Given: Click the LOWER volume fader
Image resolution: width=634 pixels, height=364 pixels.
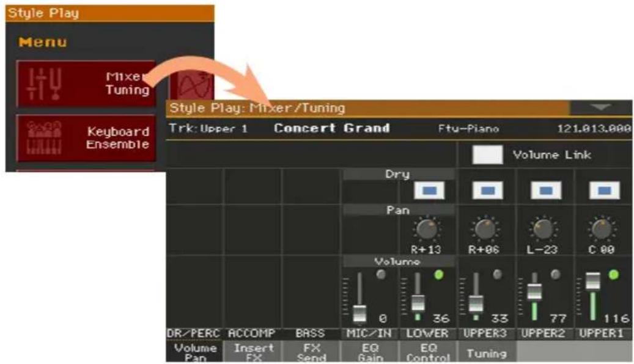Looking at the screenshot, I should click(x=418, y=303).
